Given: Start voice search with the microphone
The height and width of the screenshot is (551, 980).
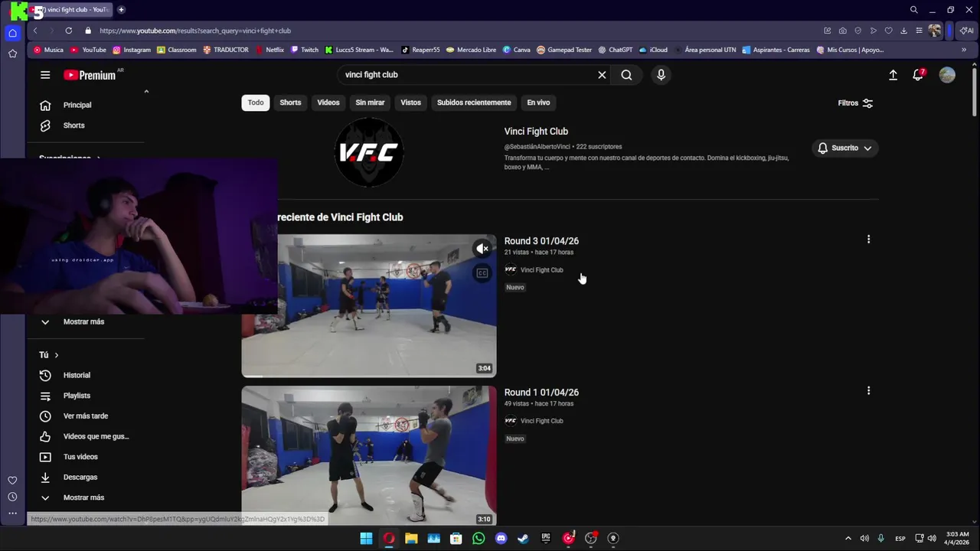Looking at the screenshot, I should [661, 75].
